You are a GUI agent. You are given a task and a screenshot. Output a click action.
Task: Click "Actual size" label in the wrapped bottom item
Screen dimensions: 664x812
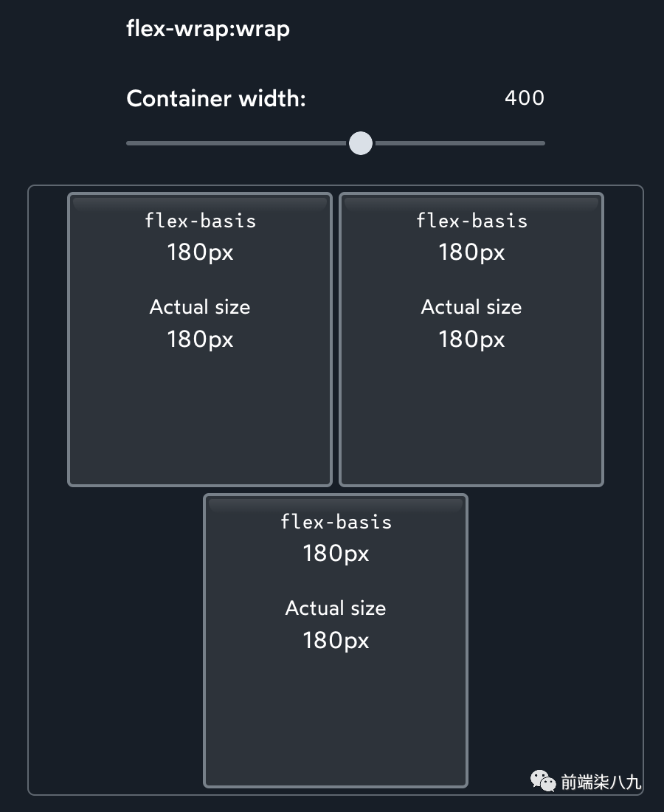point(336,608)
